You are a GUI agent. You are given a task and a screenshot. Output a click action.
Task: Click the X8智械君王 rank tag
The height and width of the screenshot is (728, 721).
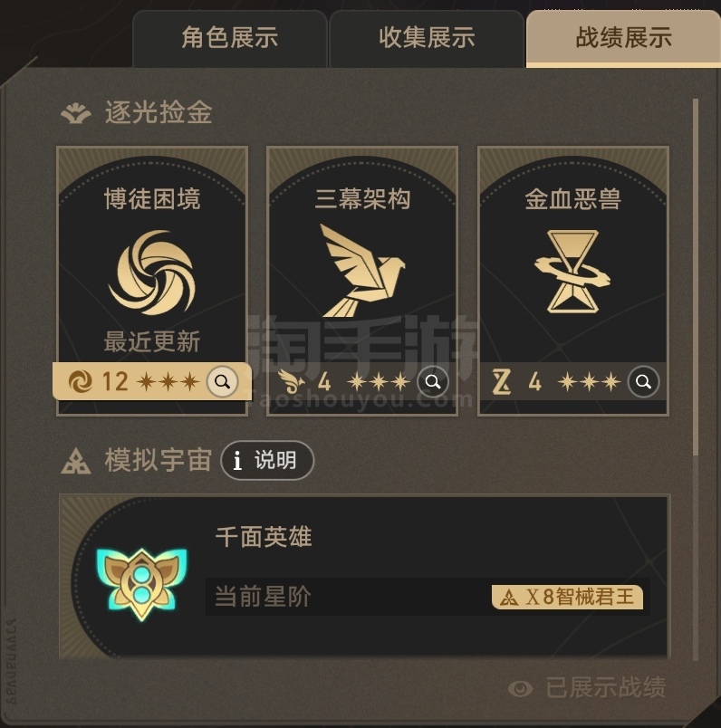pos(567,597)
